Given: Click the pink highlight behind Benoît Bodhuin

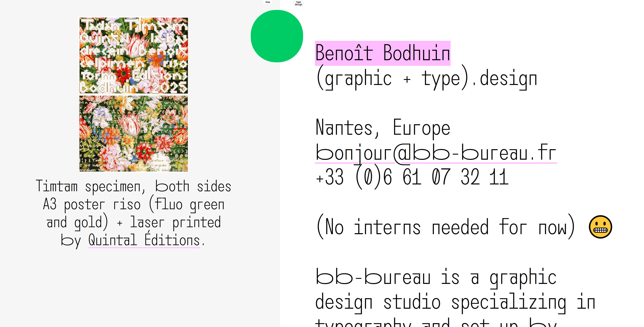Looking at the screenshot, I should click(382, 53).
